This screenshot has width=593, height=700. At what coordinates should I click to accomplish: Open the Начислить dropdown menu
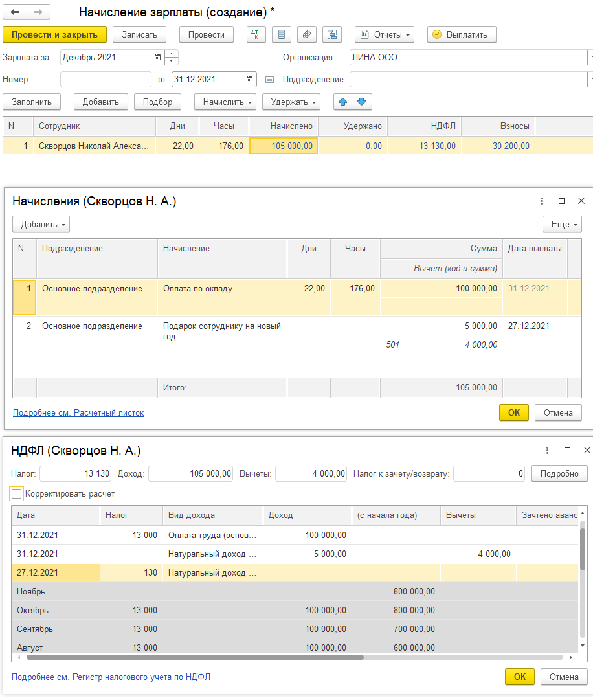click(225, 102)
